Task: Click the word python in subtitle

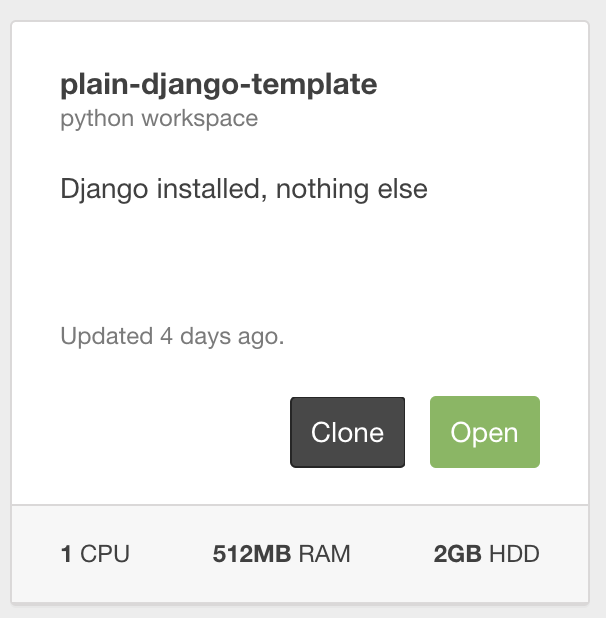Action: pyautogui.click(x=94, y=119)
